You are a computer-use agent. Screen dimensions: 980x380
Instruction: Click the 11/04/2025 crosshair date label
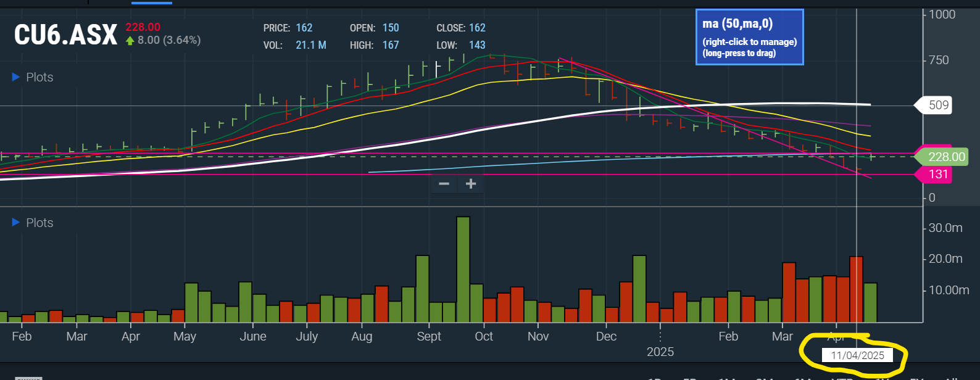point(857,355)
